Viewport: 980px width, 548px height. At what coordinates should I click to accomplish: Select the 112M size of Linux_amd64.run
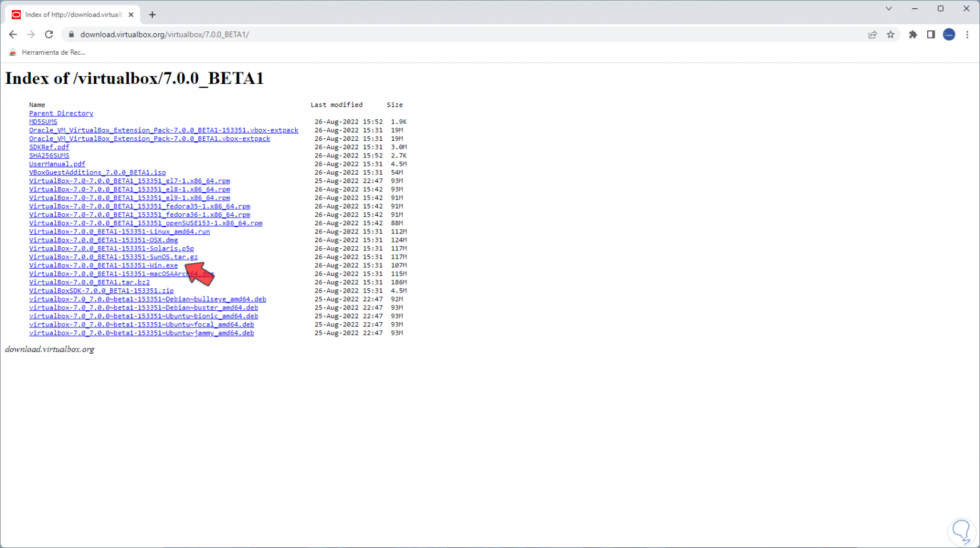pyautogui.click(x=399, y=232)
